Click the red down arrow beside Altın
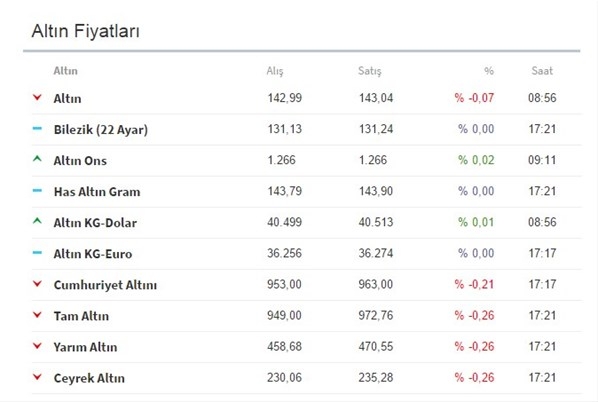The image size is (598, 402). 37,97
